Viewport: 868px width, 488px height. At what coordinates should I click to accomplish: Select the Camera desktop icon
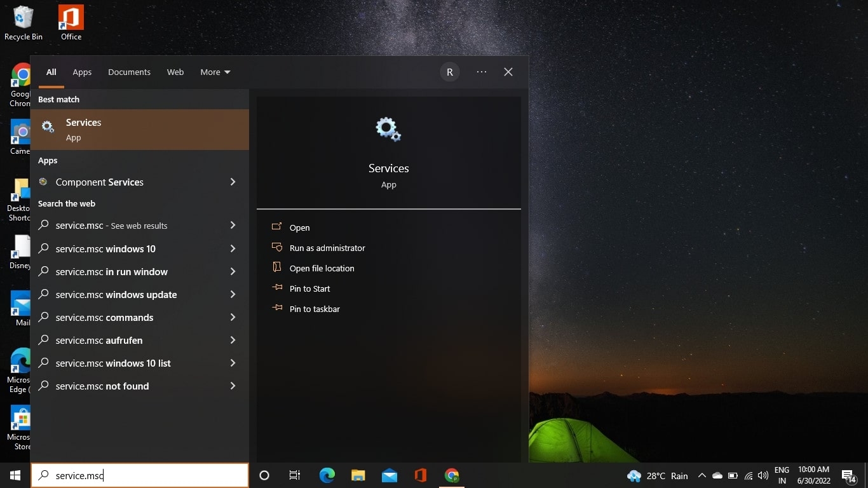point(20,137)
